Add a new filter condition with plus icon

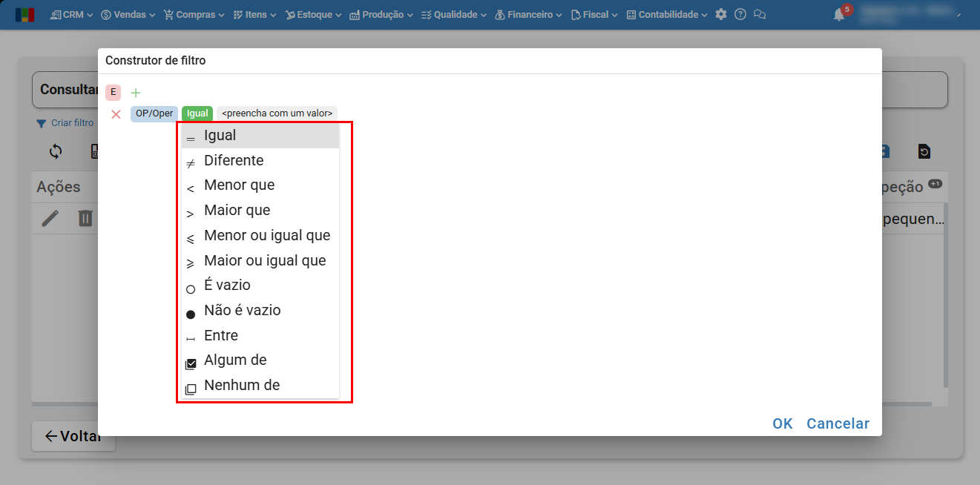tap(136, 93)
